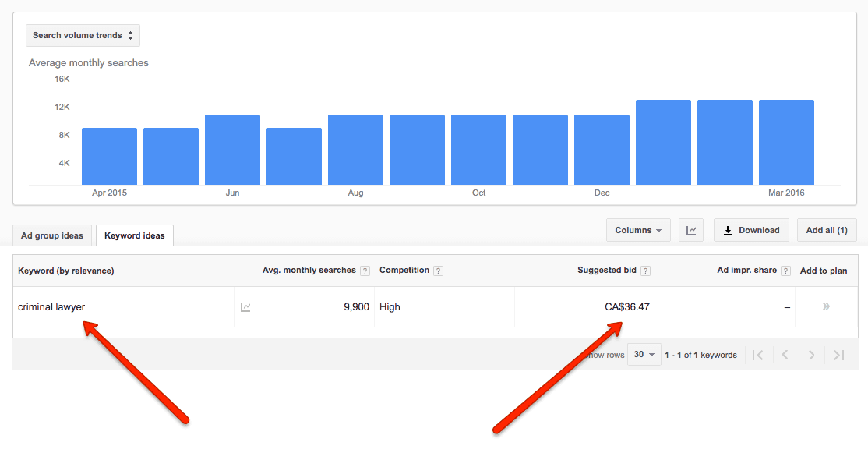Click the 9,900 monthly searches value
This screenshot has width=868, height=460.
(x=357, y=306)
